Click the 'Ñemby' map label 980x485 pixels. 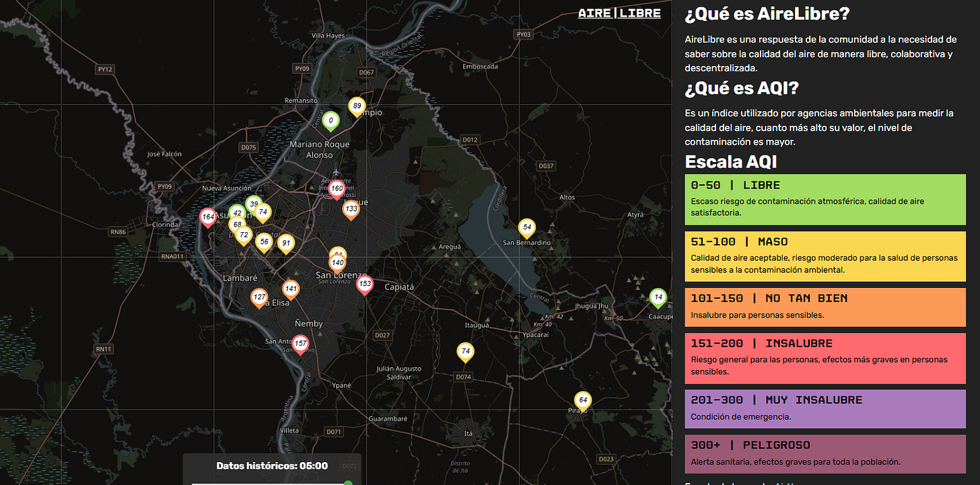pos(309,324)
